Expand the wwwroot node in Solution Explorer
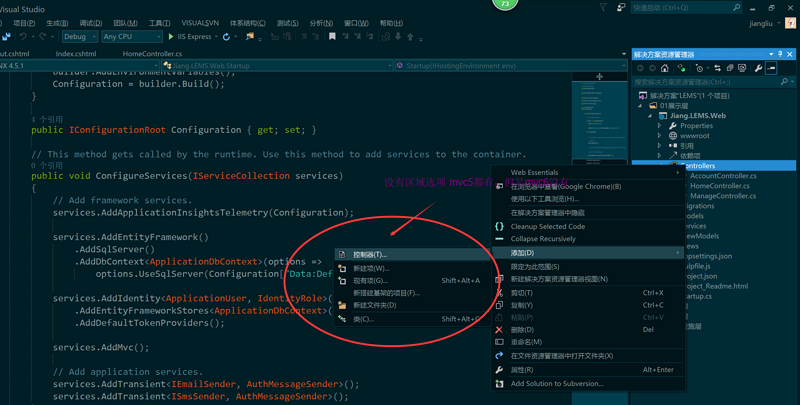Screen dimensions: 800x405 pos(659,136)
